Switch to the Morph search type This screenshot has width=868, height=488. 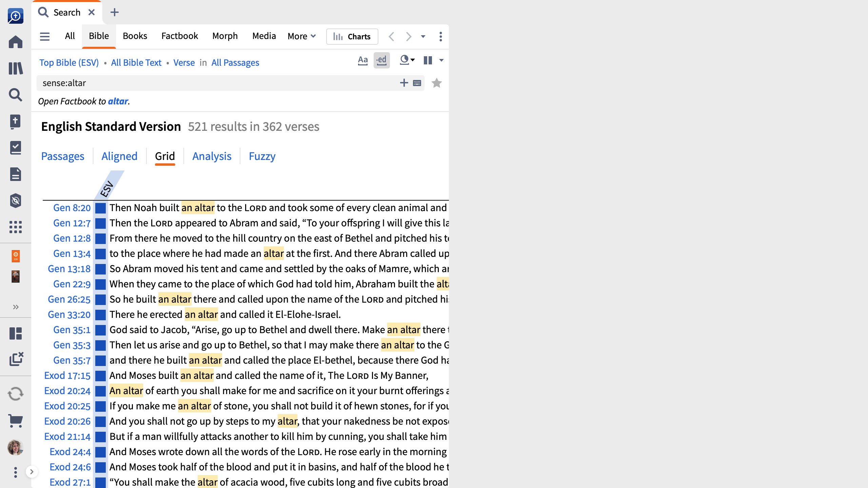[x=225, y=36]
